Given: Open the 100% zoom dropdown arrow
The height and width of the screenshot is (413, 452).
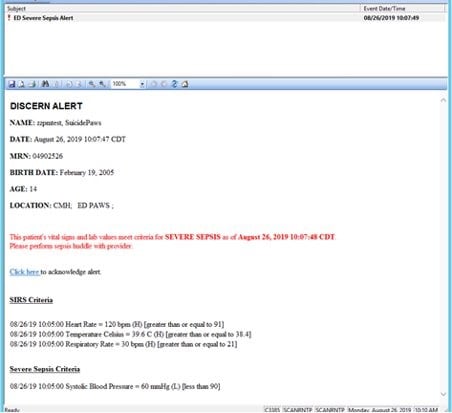Looking at the screenshot, I should 142,84.
